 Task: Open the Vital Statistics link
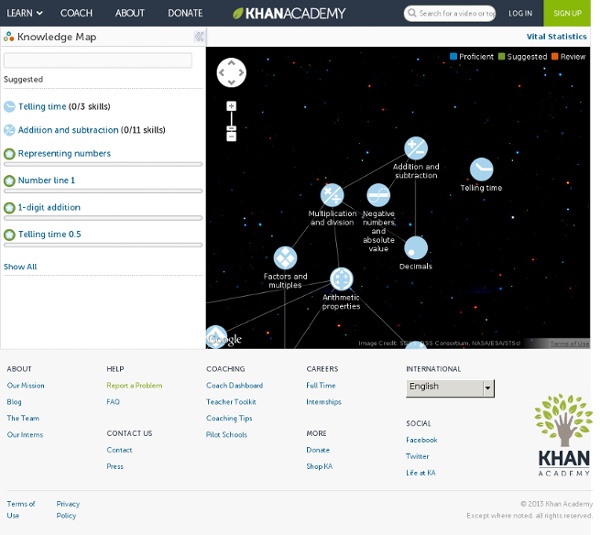pyautogui.click(x=556, y=36)
